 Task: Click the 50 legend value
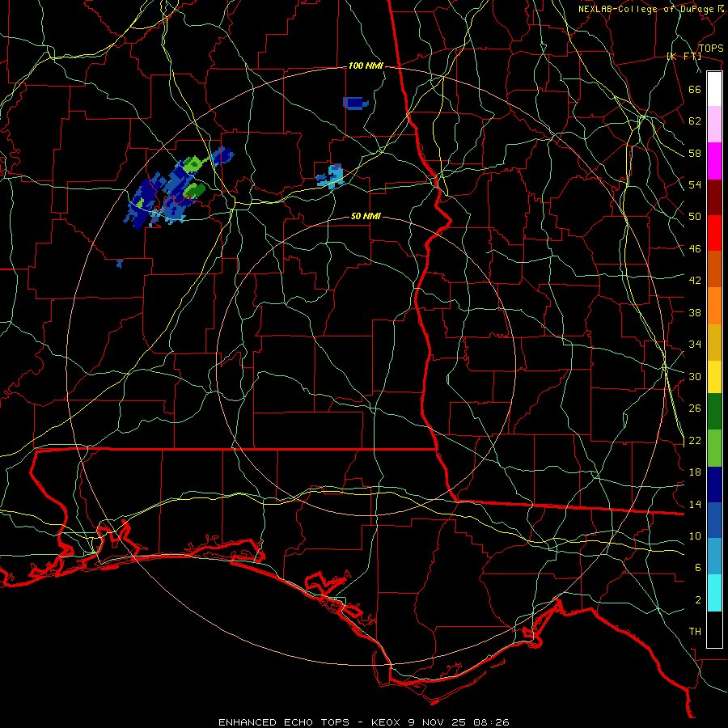695,217
